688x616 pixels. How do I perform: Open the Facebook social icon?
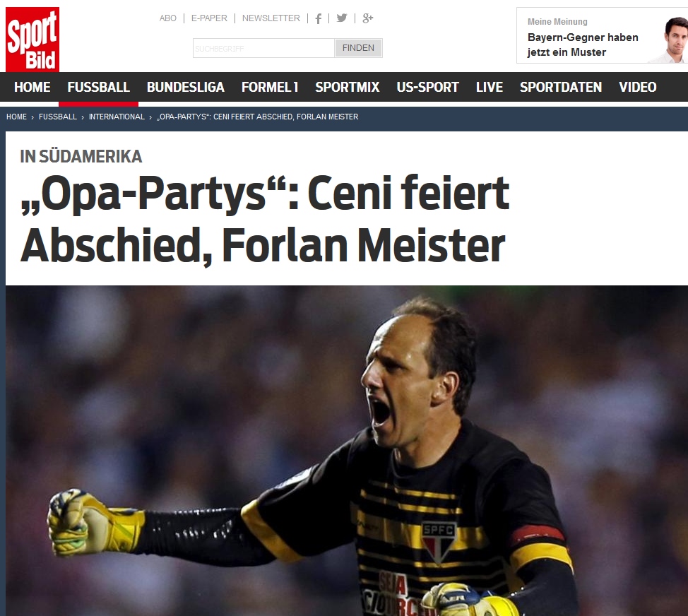pos(319,18)
